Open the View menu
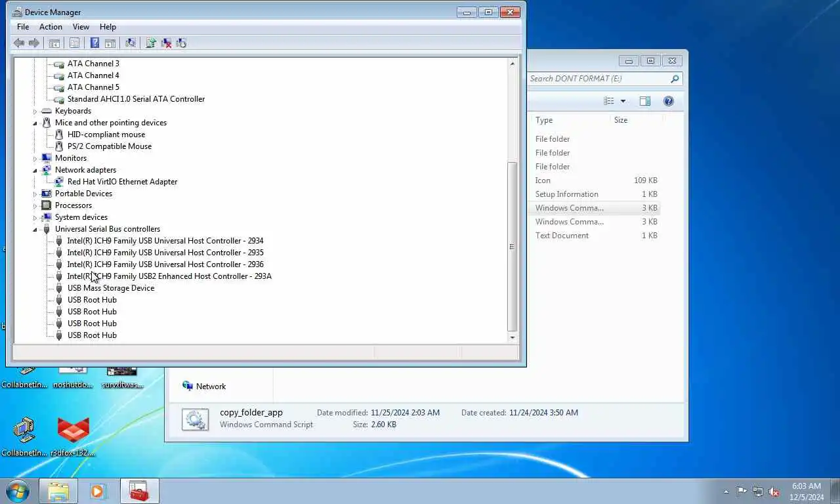Screen dimensions: 840x504 (x=81, y=27)
